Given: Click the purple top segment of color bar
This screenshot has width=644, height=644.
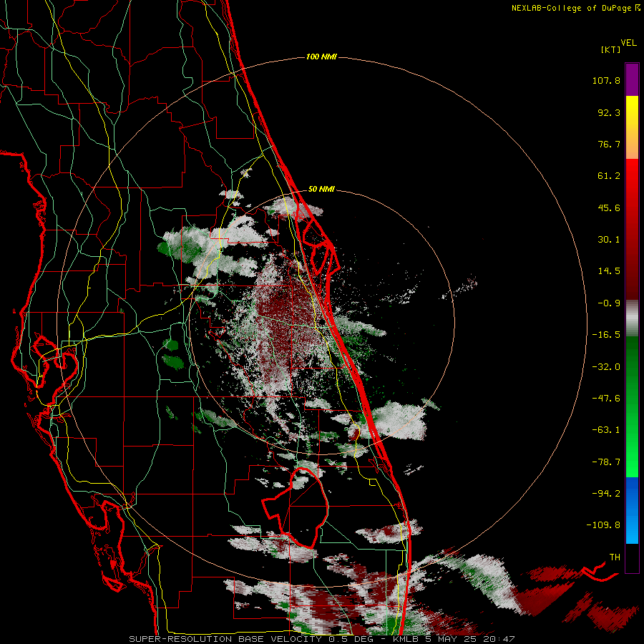Looking at the screenshot, I should pyautogui.click(x=632, y=79).
